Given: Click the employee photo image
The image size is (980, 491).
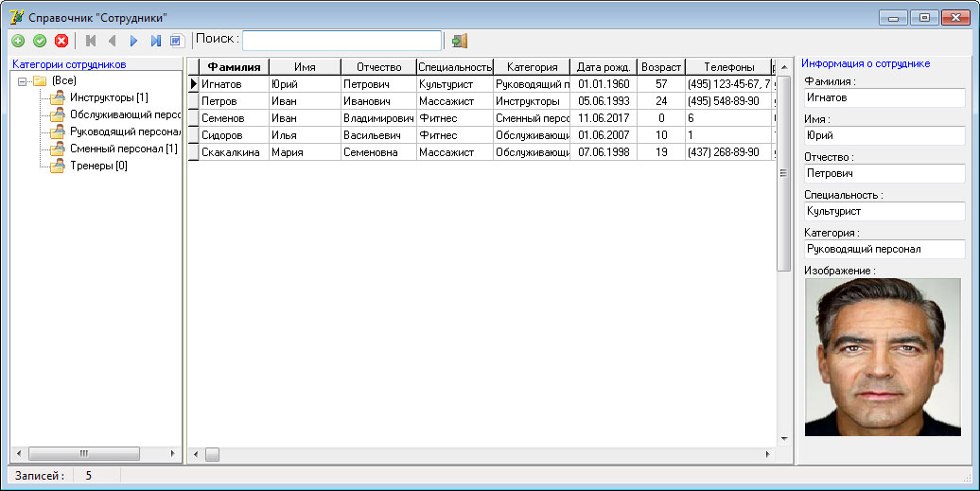Looking at the screenshot, I should click(x=882, y=357).
